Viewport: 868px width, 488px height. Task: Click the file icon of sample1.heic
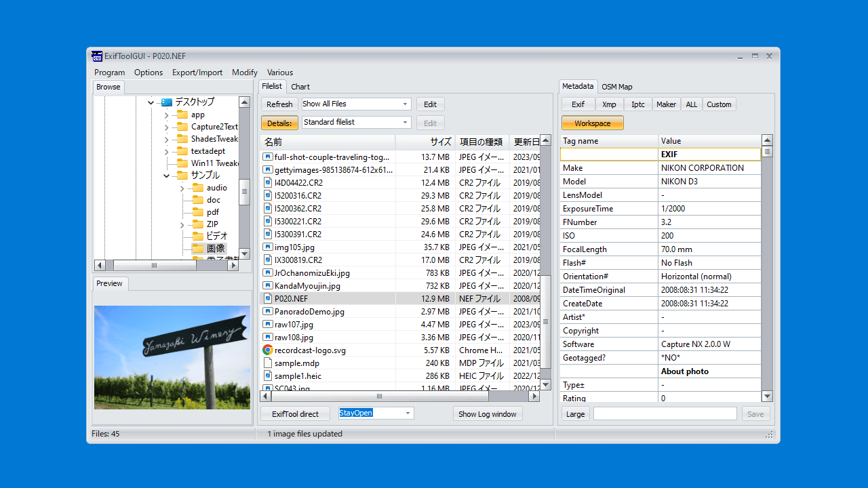[x=268, y=376]
